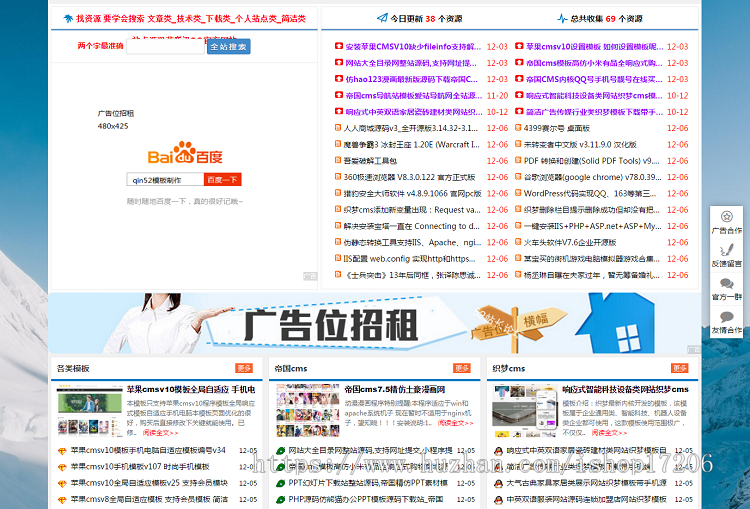Click the 全站搜索 search button
Viewport: 750px width, 509px height.
[229, 46]
